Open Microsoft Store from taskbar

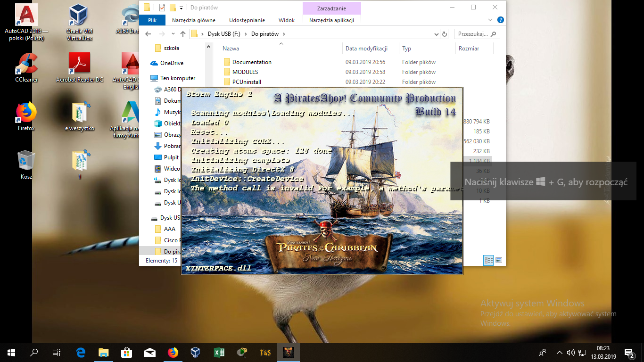126,352
